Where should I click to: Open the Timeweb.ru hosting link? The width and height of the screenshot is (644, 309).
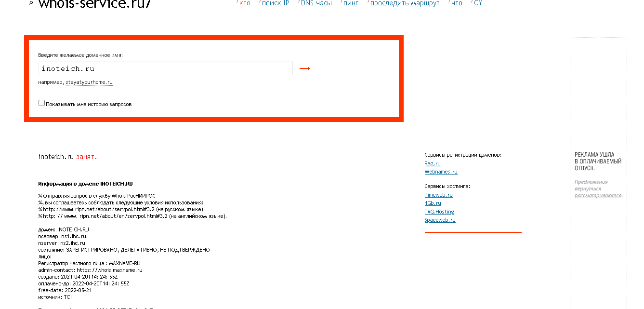(x=438, y=195)
